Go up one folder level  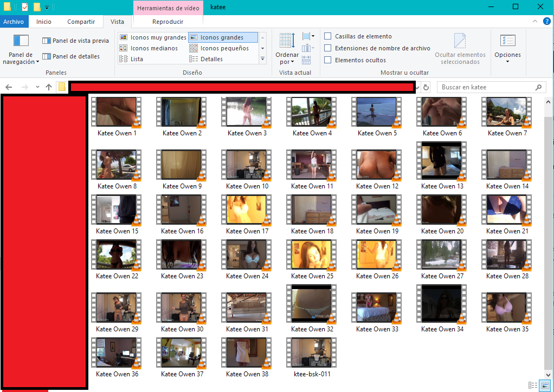point(49,87)
